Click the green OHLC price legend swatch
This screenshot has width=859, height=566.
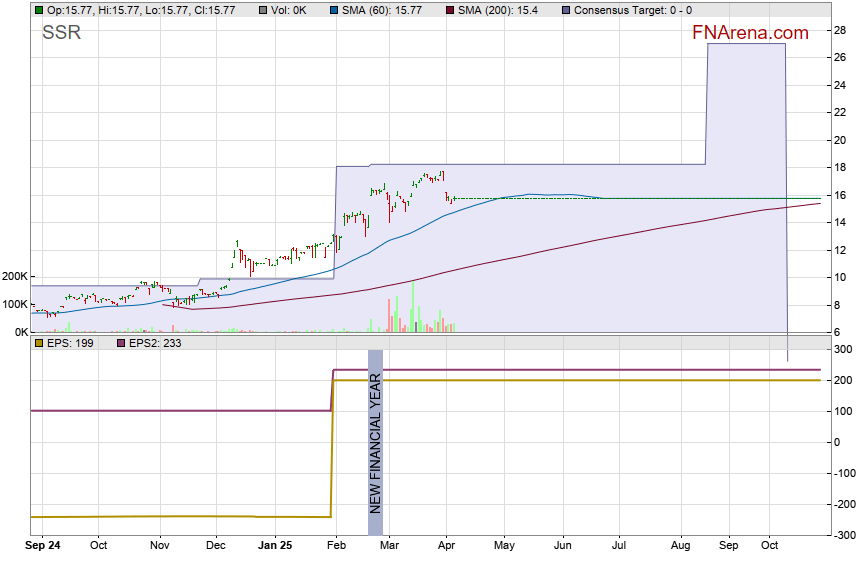point(39,10)
